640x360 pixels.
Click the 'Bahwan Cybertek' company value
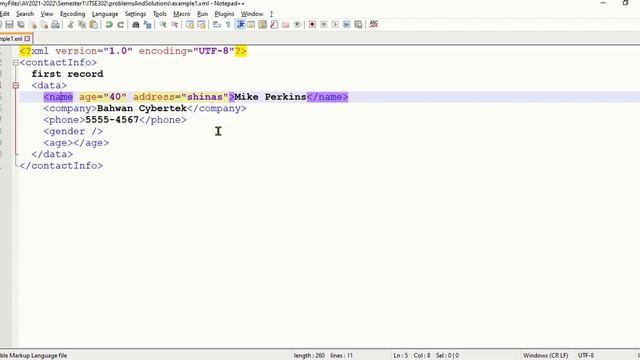142,108
